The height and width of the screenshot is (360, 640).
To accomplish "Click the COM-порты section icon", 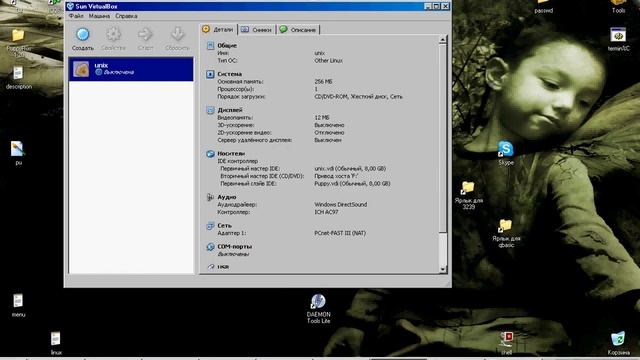I will click(210, 247).
